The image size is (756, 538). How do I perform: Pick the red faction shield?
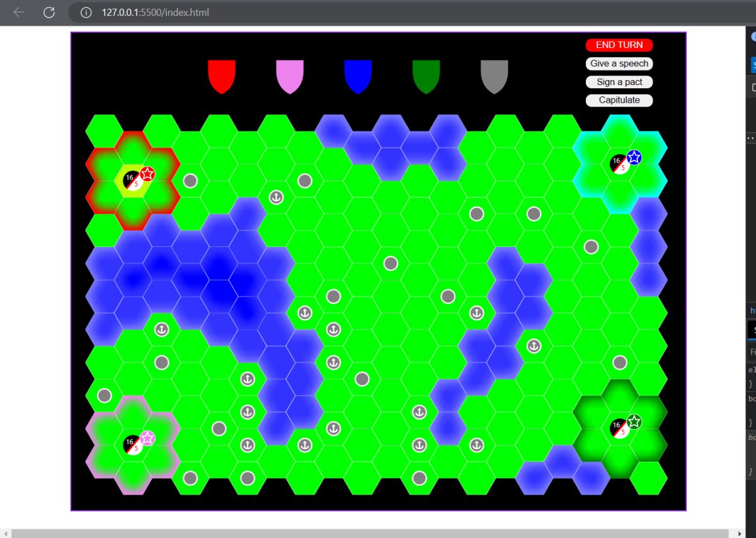[x=222, y=77]
